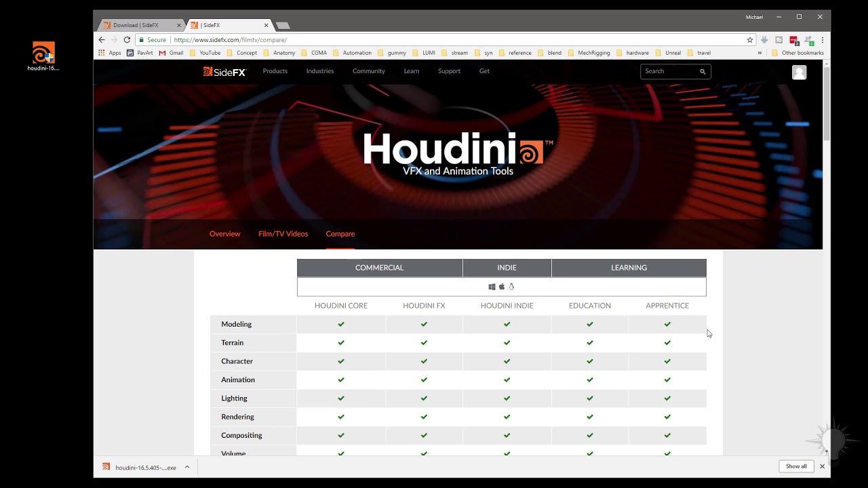Click the HOUDINI CORE column heading

[341, 306]
